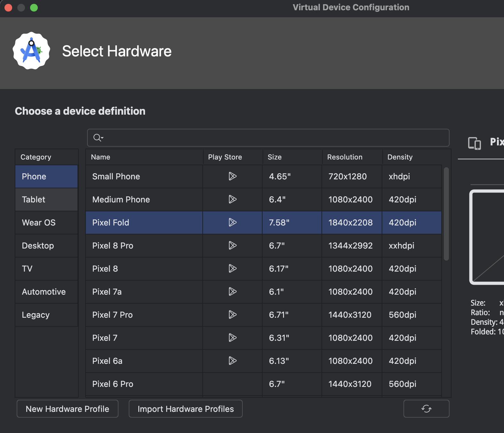Screen dimensions: 504x433
Task: Click the device preview icon beside the Pix heading
Action: (475, 143)
